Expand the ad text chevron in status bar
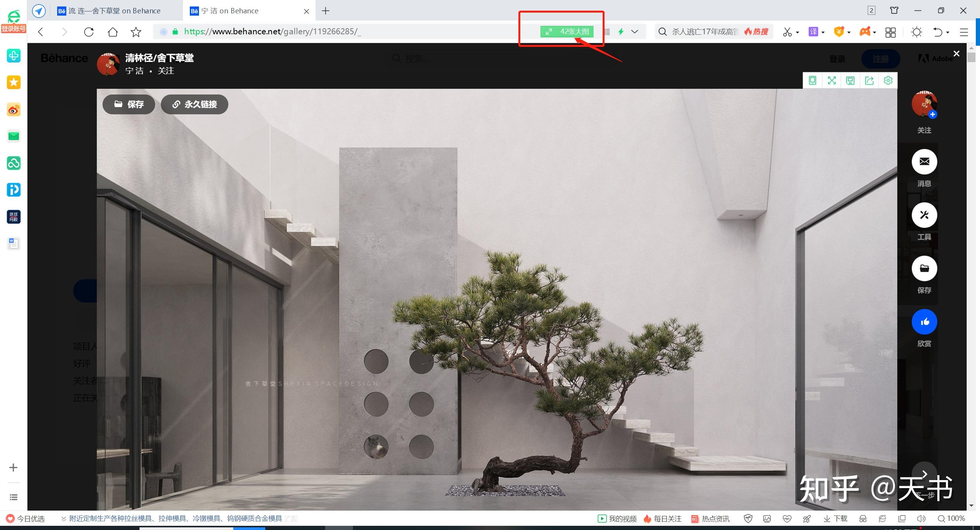The image size is (980, 530). [x=64, y=519]
